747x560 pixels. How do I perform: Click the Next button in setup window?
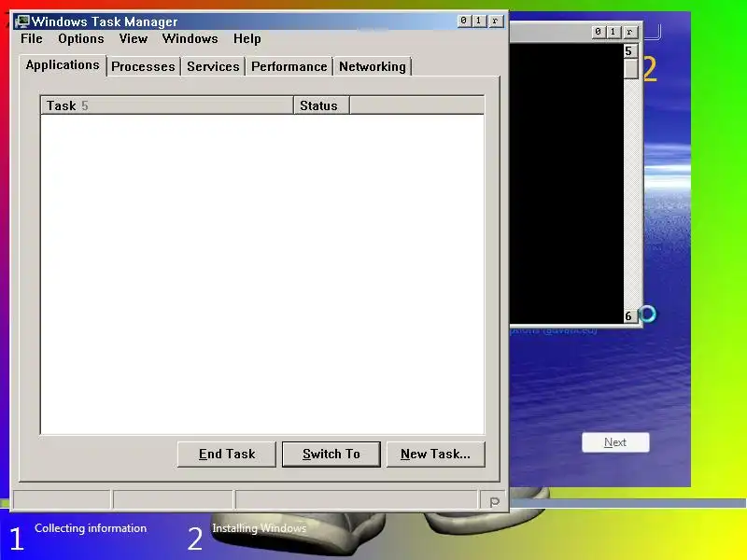click(615, 442)
